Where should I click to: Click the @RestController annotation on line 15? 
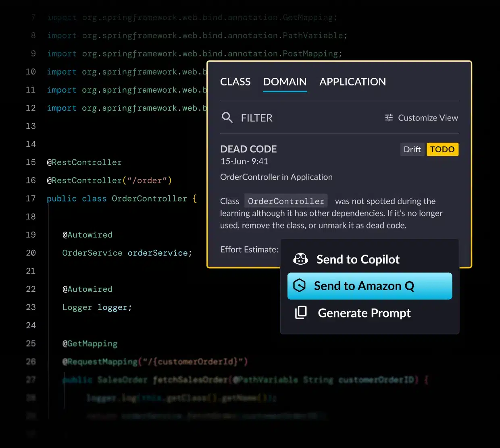pyautogui.click(x=84, y=162)
